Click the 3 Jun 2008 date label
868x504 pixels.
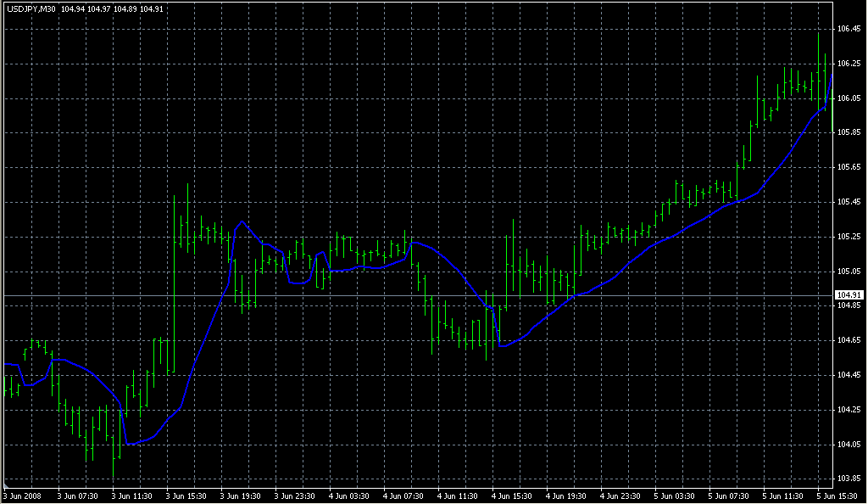pyautogui.click(x=23, y=496)
